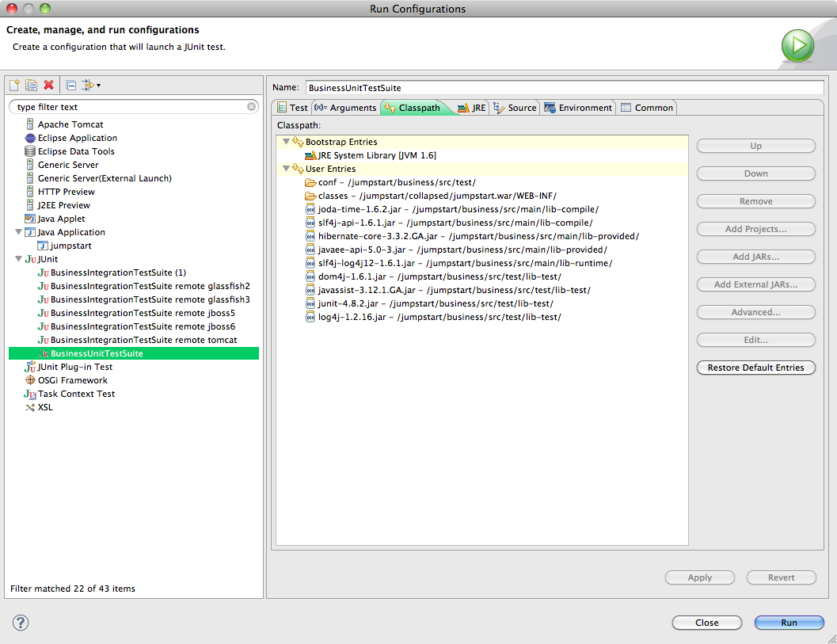Screen dimensions: 837x644
Task: Collapse the Java Application tree node
Action: [19, 232]
